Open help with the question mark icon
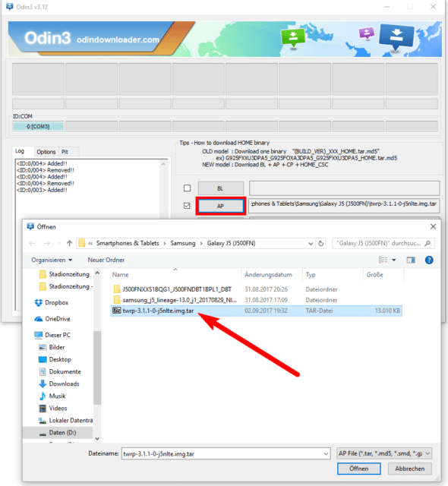 [x=429, y=260]
